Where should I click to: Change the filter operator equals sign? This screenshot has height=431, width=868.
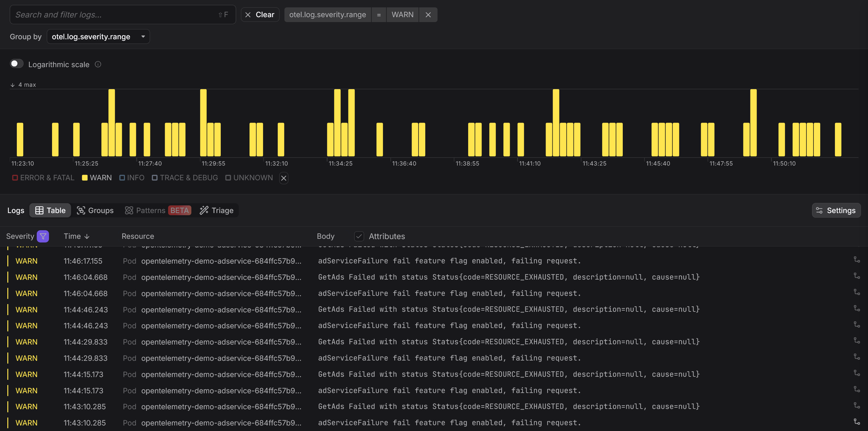379,14
